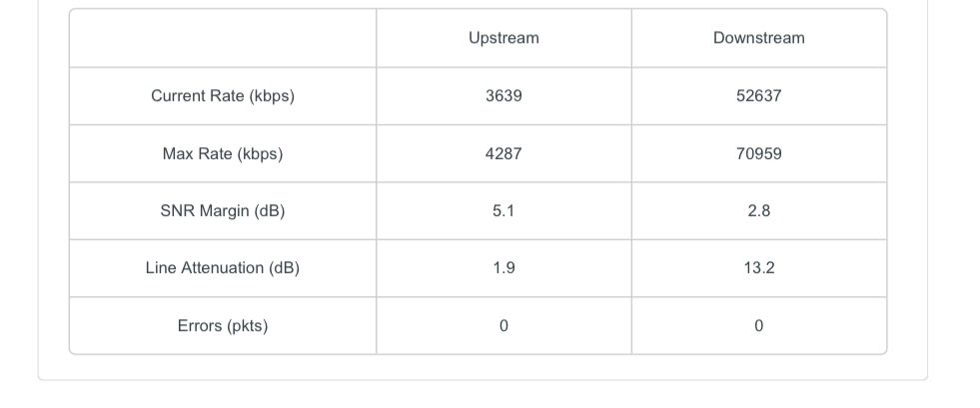The height and width of the screenshot is (408, 980).
Task: Click the upstream errors count cell
Action: pos(503,326)
